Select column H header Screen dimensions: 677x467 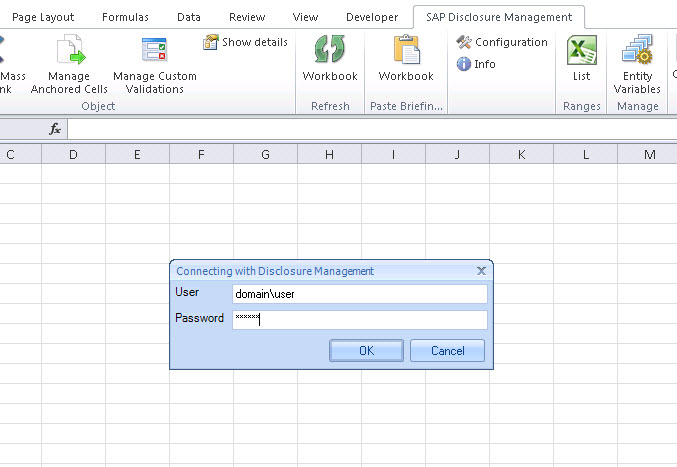329,155
